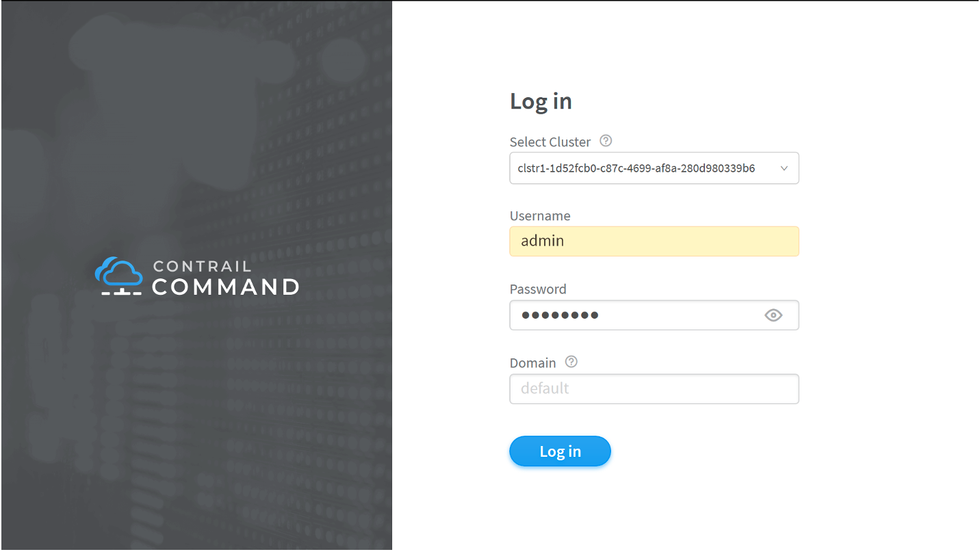This screenshot has width=980, height=554.
Task: Click the Username label
Action: (x=540, y=216)
